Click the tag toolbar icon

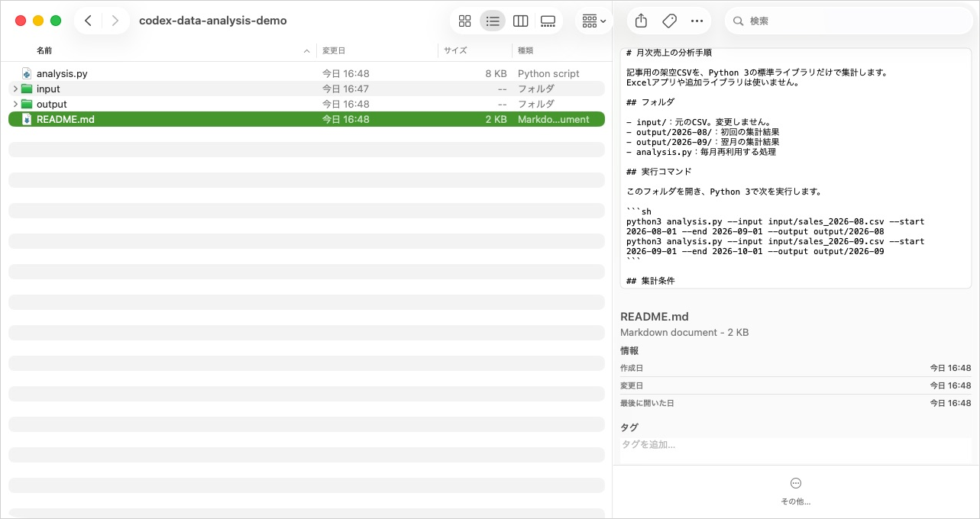coord(669,21)
